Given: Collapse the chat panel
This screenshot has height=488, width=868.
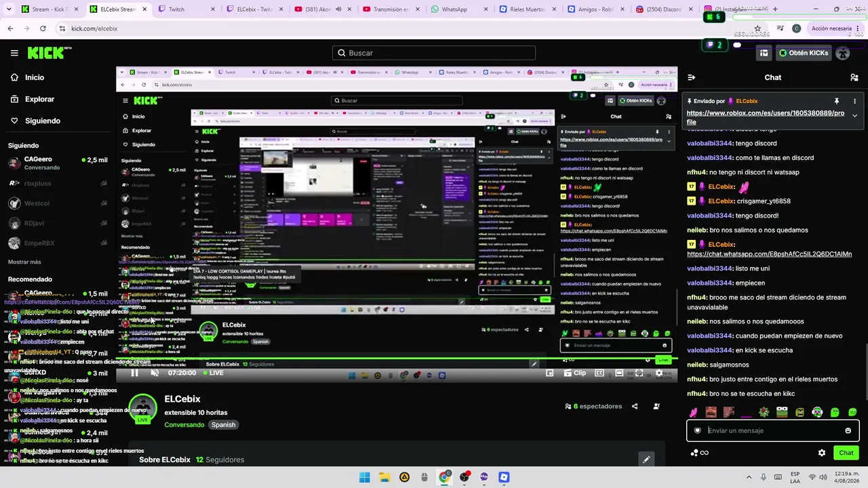Looking at the screenshot, I should [691, 77].
